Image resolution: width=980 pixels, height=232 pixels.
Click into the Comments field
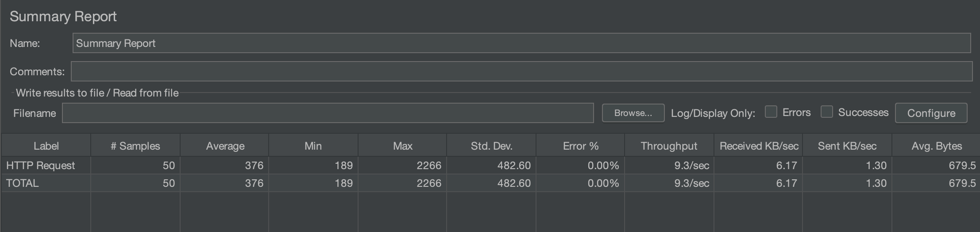click(x=521, y=71)
